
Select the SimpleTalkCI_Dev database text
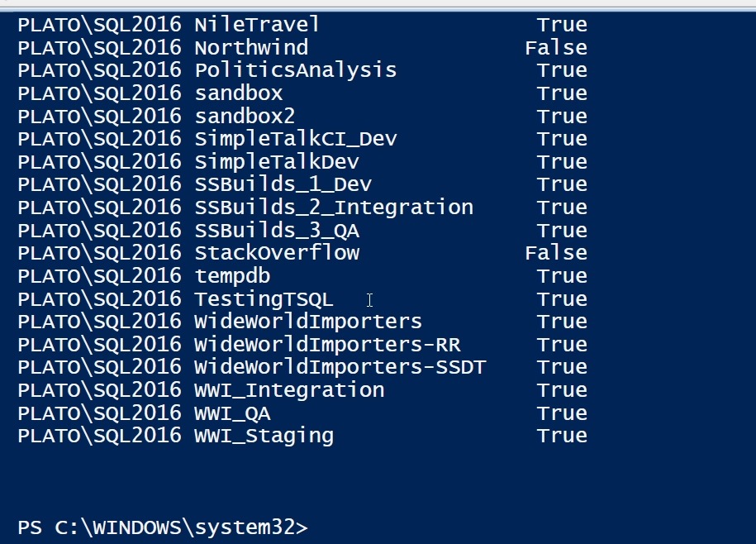pyautogui.click(x=295, y=139)
